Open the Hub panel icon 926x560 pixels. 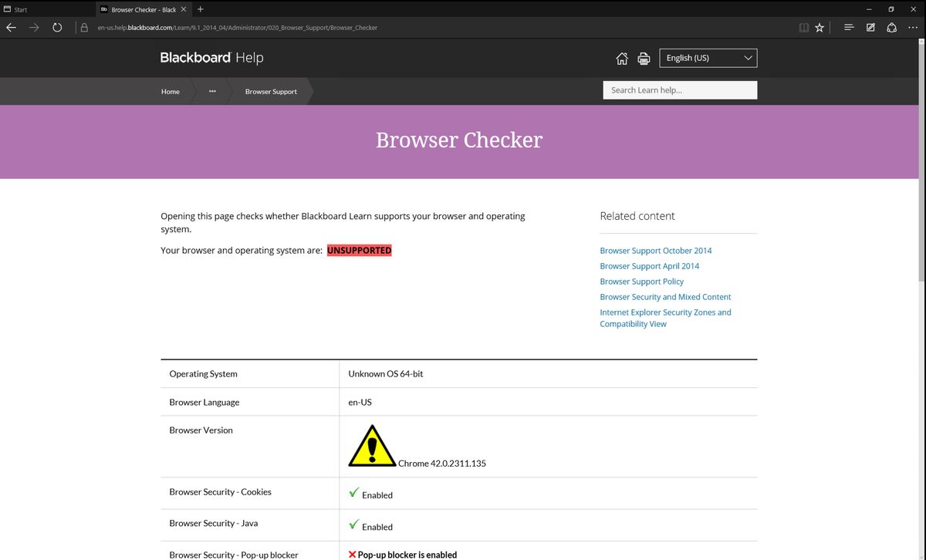click(849, 28)
